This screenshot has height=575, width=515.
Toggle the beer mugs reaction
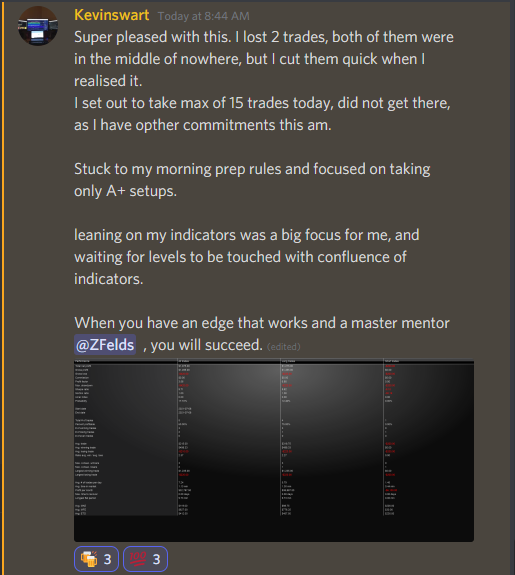(96, 559)
